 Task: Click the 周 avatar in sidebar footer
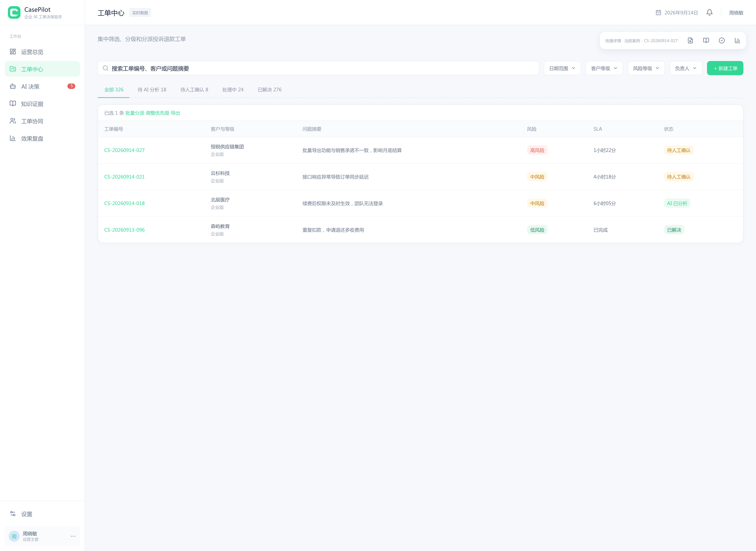coord(14,536)
